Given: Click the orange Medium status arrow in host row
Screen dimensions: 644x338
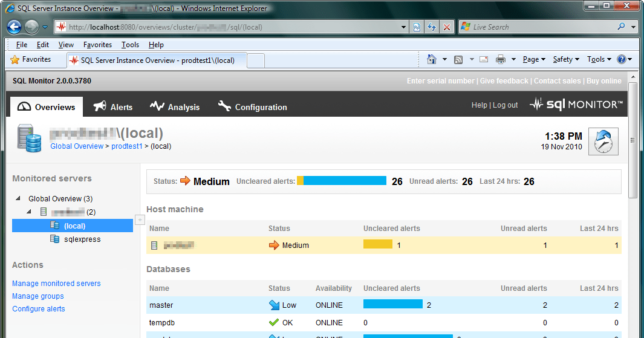Looking at the screenshot, I should (274, 245).
